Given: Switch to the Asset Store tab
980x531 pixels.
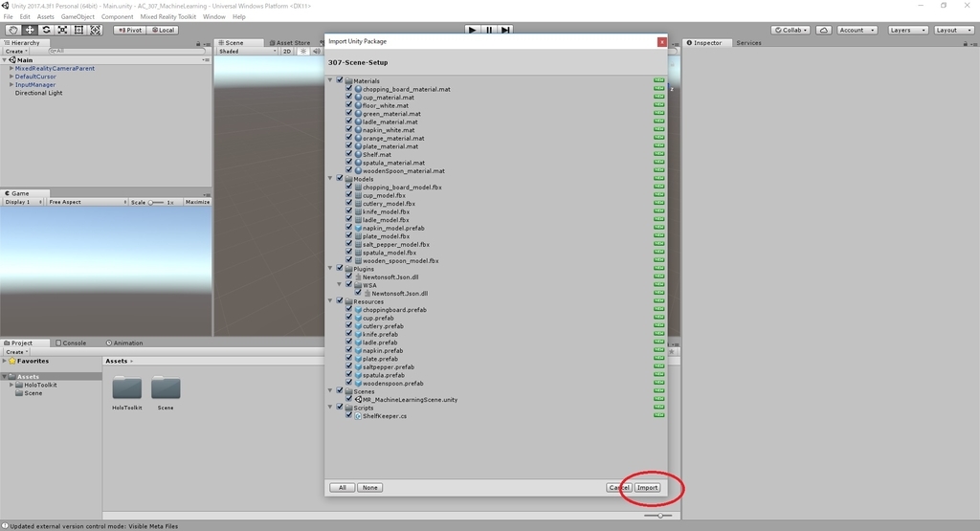Looking at the screenshot, I should click(289, 43).
